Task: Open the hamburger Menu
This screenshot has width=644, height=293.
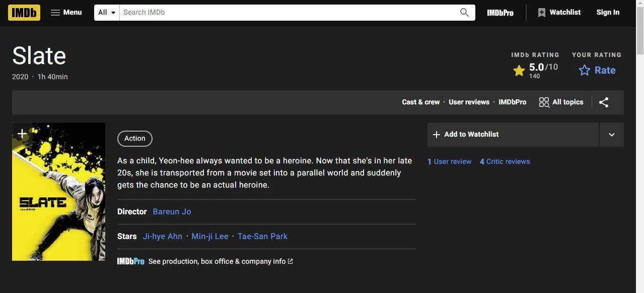Action: tap(66, 13)
